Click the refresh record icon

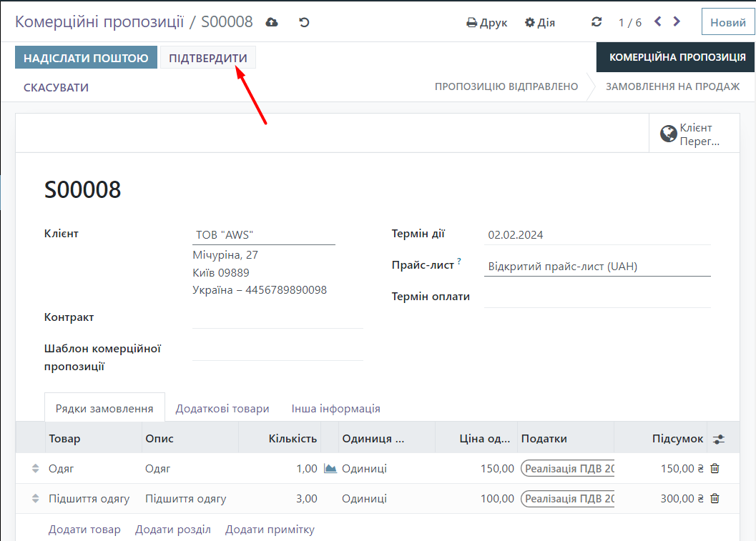click(597, 22)
